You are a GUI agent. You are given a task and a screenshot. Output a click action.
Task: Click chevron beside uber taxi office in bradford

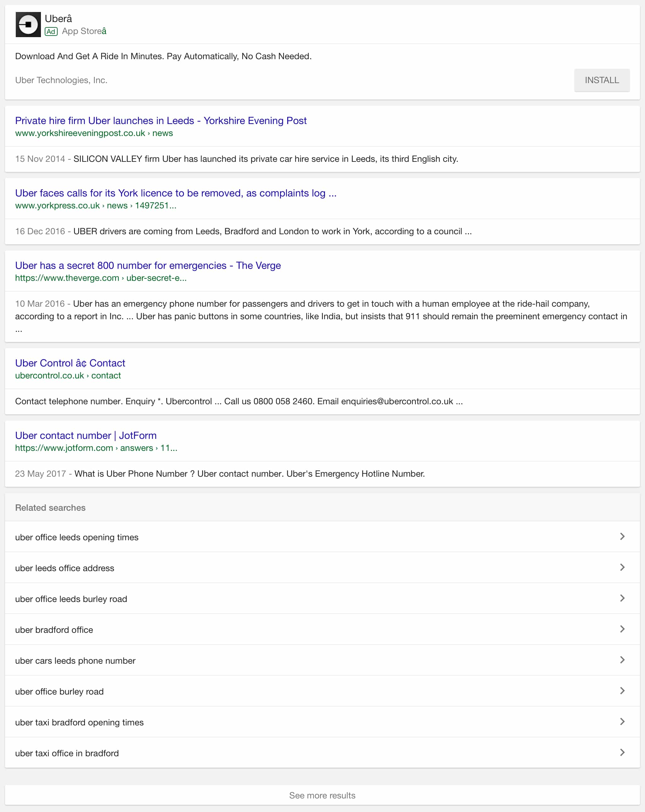pos(622,752)
